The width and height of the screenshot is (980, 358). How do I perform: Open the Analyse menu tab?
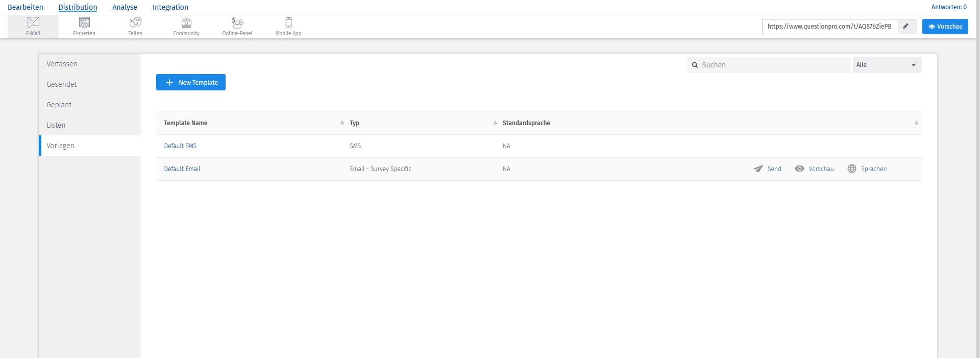click(x=125, y=7)
